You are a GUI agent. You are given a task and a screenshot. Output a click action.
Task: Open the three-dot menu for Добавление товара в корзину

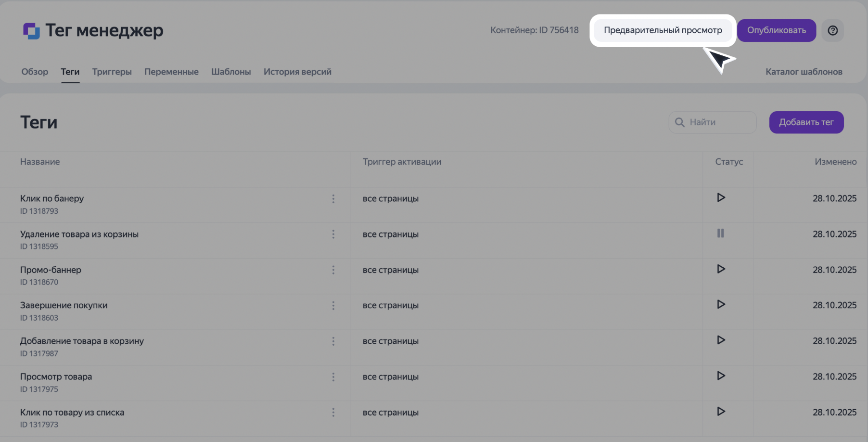tap(333, 341)
